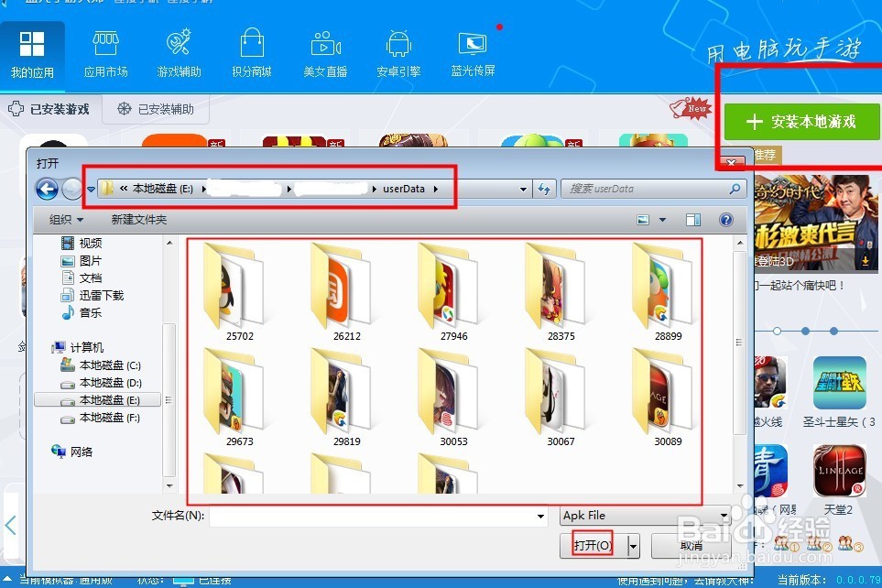Click the 取消 button

691,545
